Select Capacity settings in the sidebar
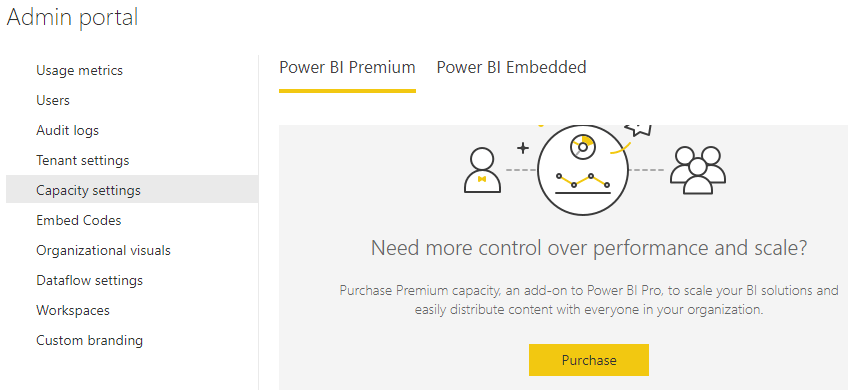848x390 pixels. 132,189
